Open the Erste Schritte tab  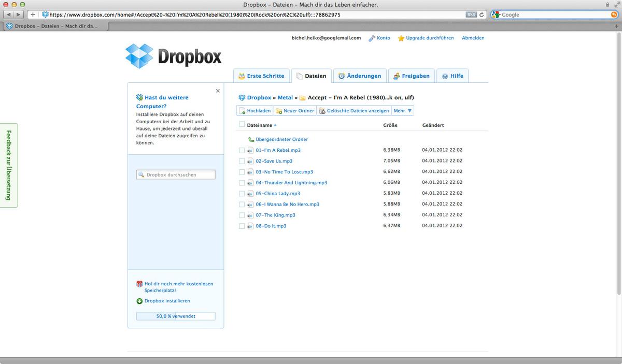(x=261, y=76)
